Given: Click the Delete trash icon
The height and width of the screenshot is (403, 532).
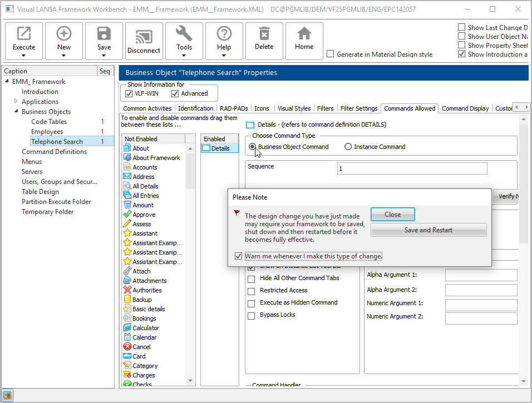Looking at the screenshot, I should point(264,34).
